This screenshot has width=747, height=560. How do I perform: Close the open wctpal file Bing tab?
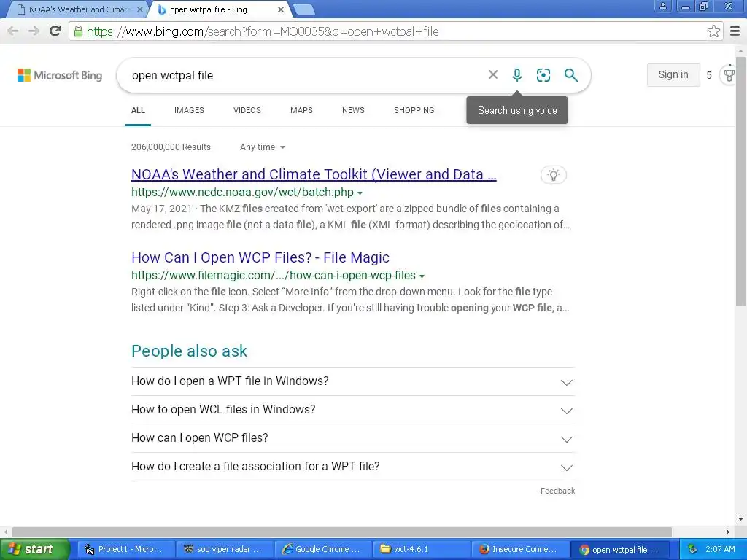(x=281, y=9)
